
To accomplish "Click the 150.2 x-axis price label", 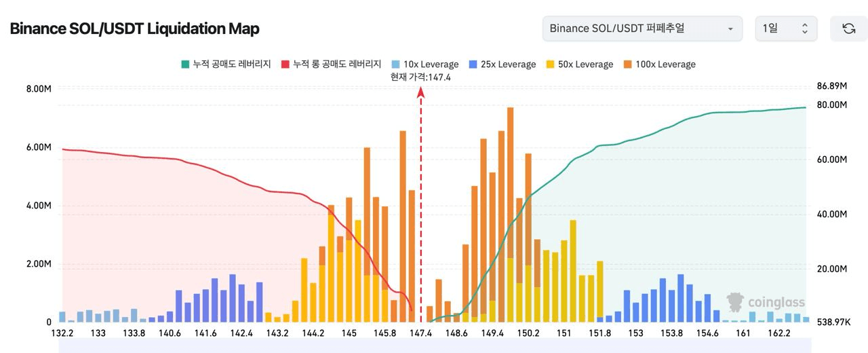I will tap(528, 333).
